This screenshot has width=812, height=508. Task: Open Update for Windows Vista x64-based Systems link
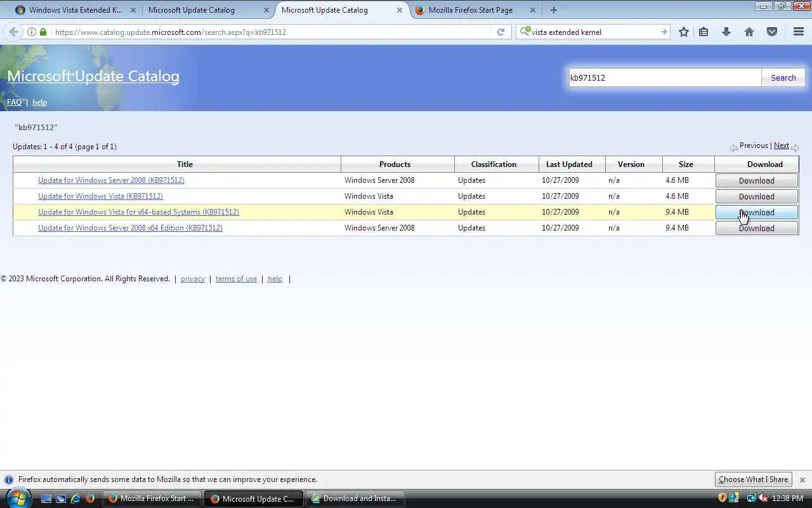pyautogui.click(x=138, y=212)
